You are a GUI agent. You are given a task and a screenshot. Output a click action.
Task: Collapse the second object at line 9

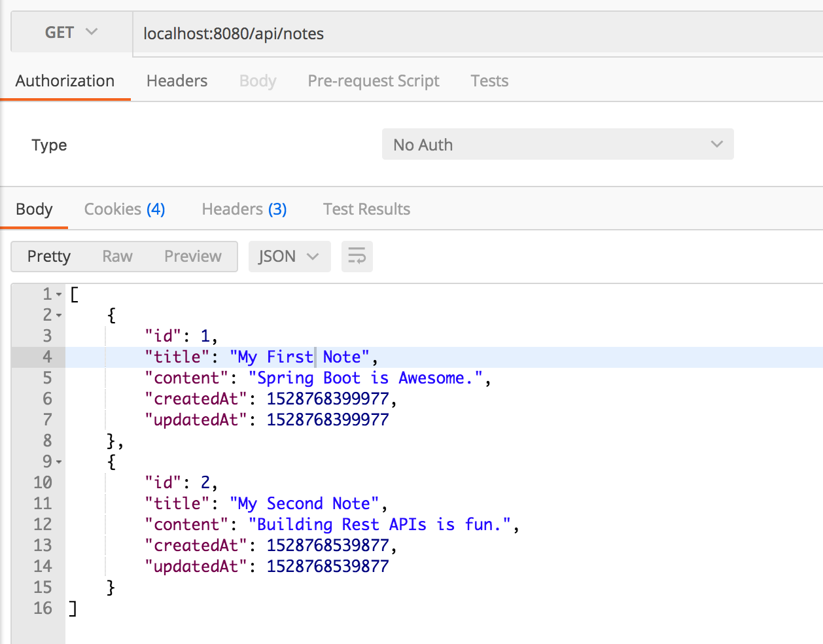tap(59, 462)
